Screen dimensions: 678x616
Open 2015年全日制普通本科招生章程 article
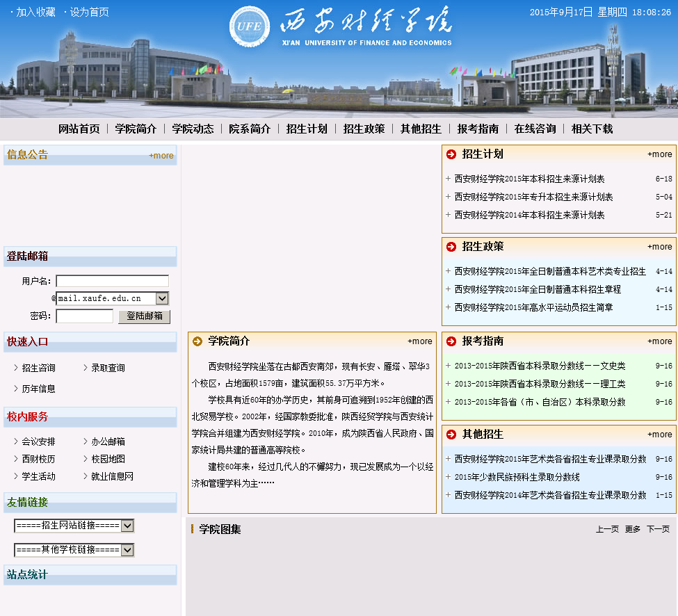[538, 290]
